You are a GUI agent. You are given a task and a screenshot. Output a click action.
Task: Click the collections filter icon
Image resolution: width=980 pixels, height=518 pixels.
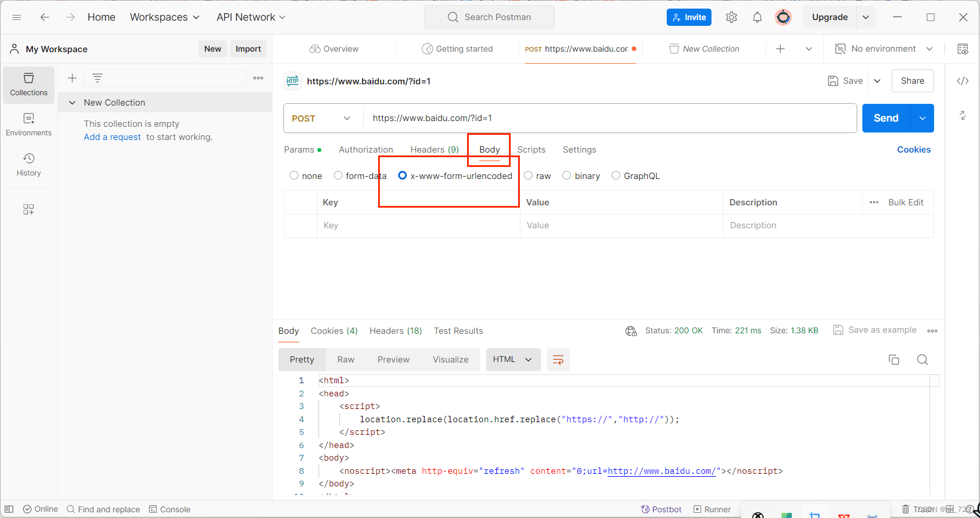(x=98, y=78)
